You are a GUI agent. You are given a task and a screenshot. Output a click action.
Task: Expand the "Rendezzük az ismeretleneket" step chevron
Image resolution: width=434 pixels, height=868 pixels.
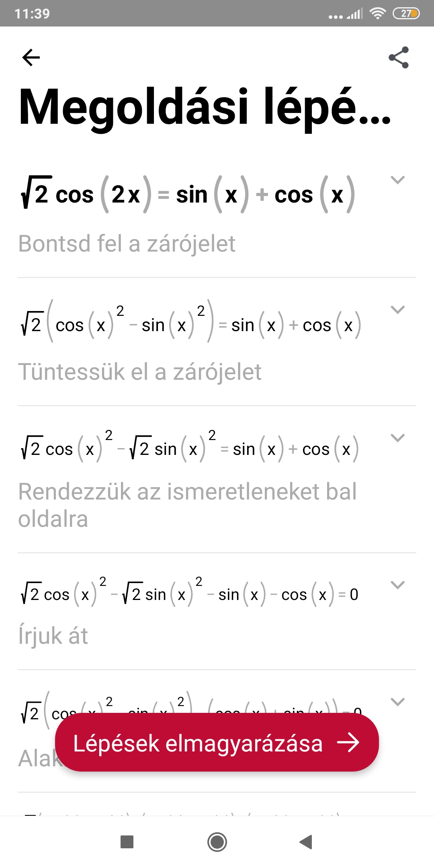[x=397, y=438]
